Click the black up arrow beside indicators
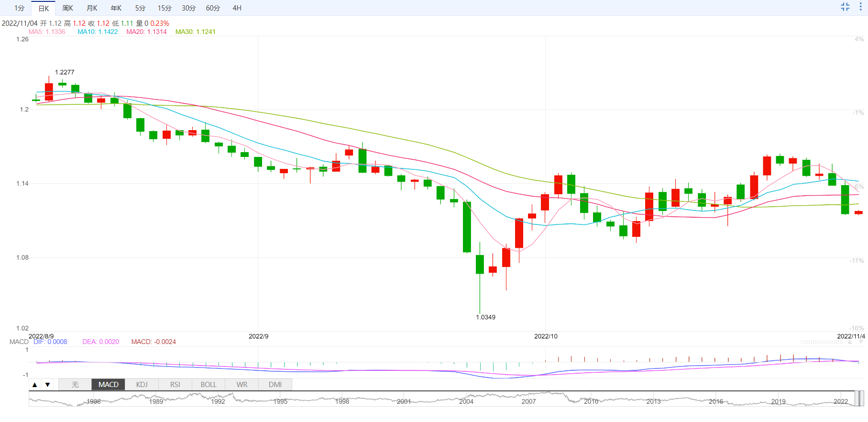The width and height of the screenshot is (868, 422). pyautogui.click(x=34, y=385)
